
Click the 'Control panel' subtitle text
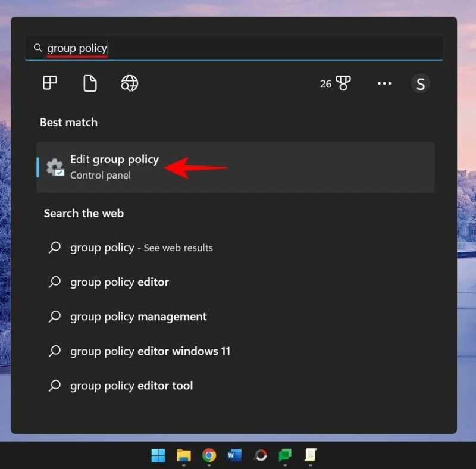[101, 175]
